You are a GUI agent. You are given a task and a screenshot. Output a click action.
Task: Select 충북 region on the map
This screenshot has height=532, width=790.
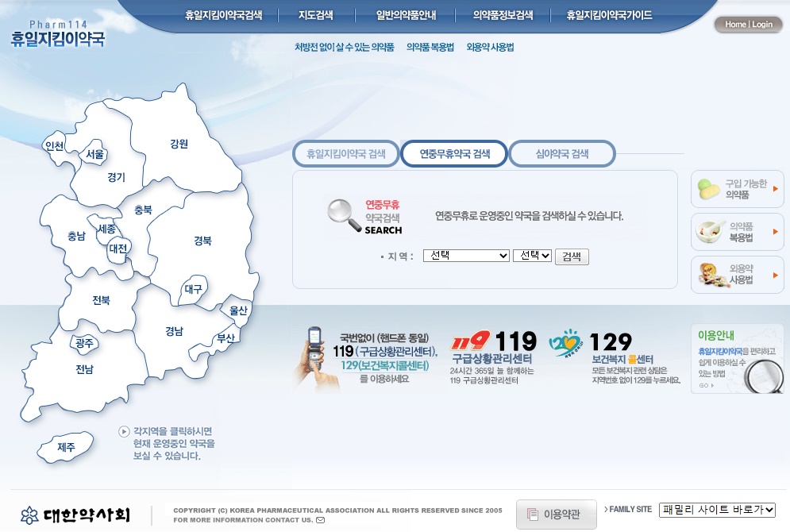coord(144,210)
